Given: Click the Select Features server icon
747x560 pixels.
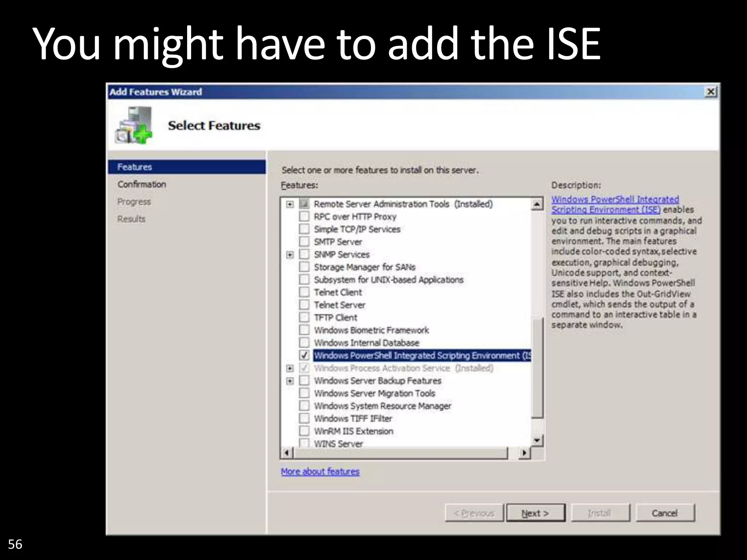Looking at the screenshot, I should pos(133,125).
